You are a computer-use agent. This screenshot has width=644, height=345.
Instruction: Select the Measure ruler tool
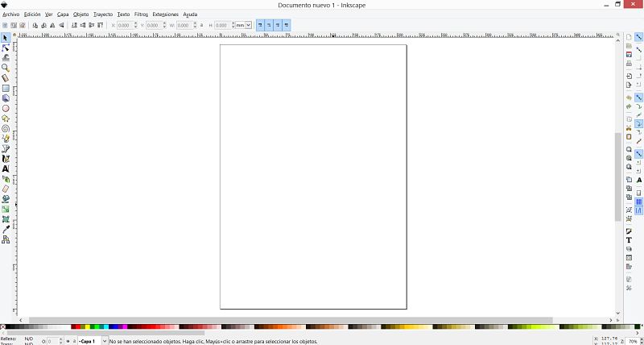tap(6, 78)
